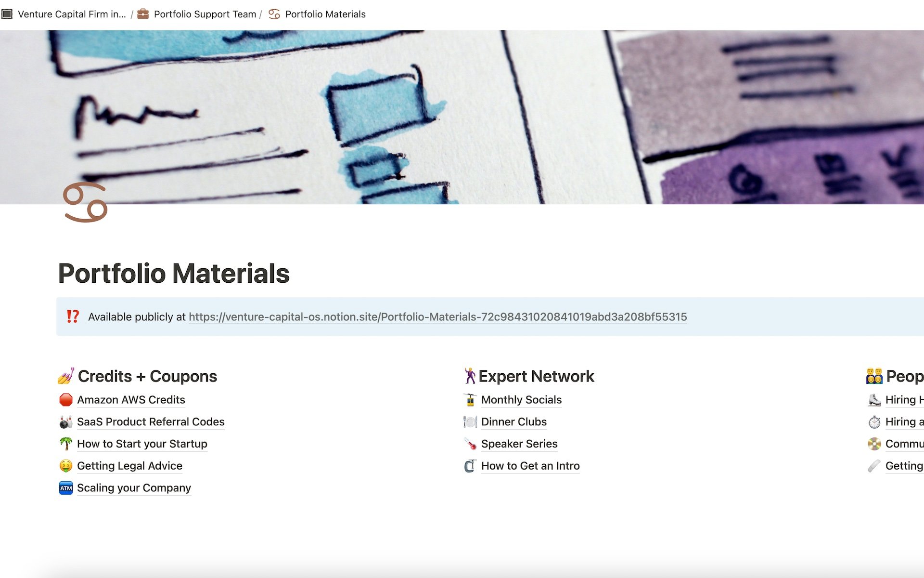Screen dimensions: 924x578
Task: Toggle the SaaS Product Referral Codes item
Action: pyautogui.click(x=150, y=421)
